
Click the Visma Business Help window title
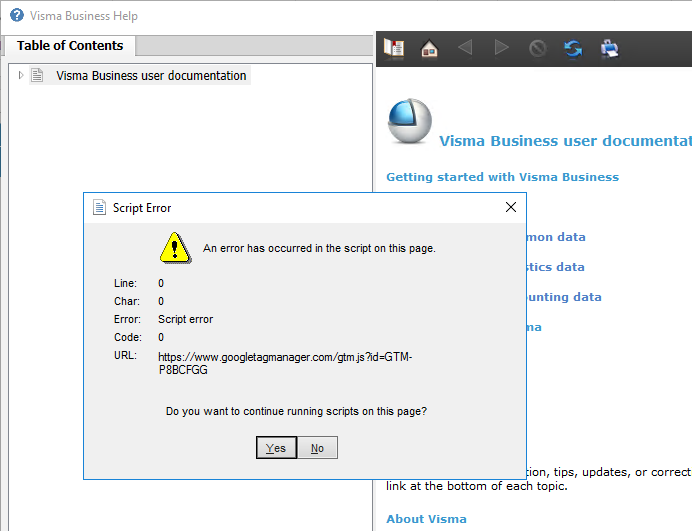tap(84, 16)
